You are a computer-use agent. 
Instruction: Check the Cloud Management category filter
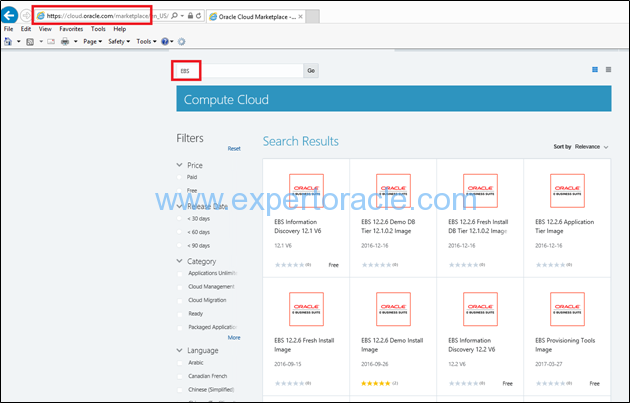180,287
